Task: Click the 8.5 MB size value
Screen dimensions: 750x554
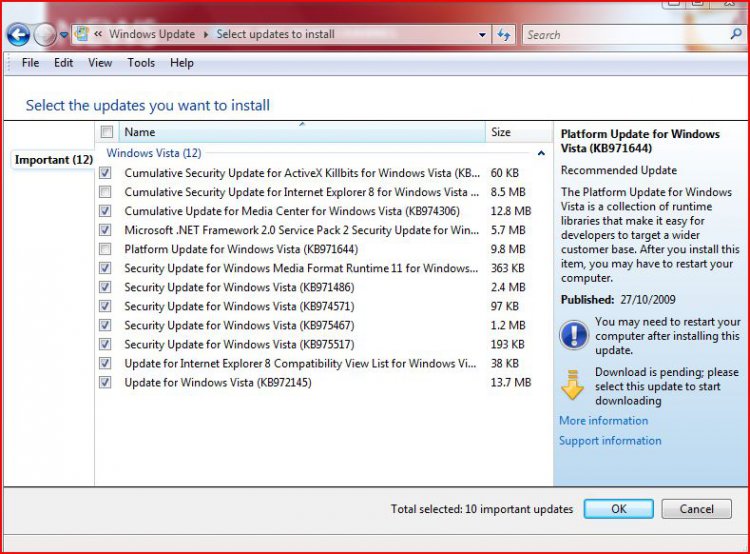Action: pyautogui.click(x=508, y=192)
